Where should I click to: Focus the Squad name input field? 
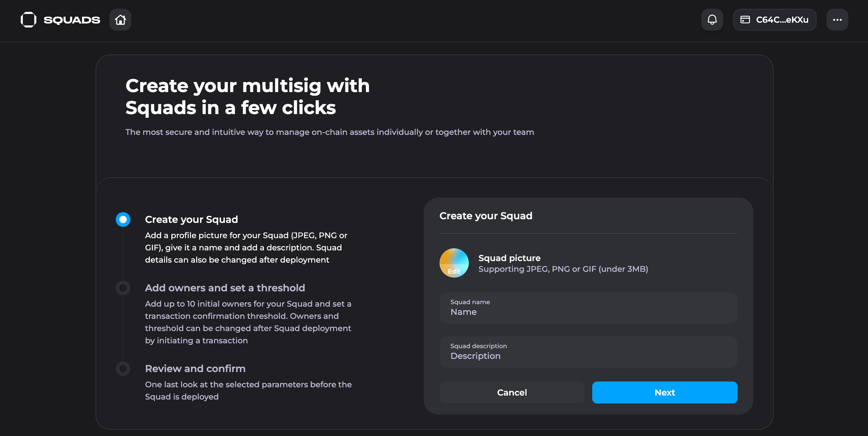click(x=588, y=308)
